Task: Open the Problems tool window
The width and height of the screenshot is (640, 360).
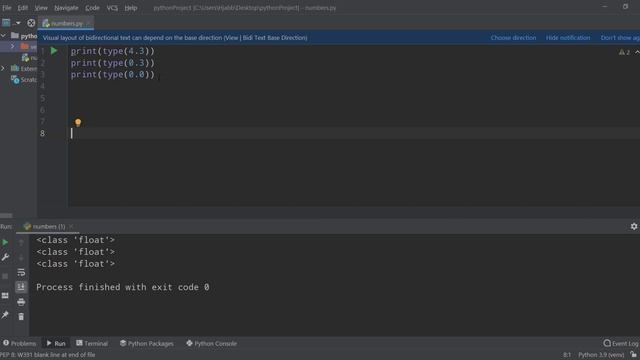Action: [x=19, y=344]
